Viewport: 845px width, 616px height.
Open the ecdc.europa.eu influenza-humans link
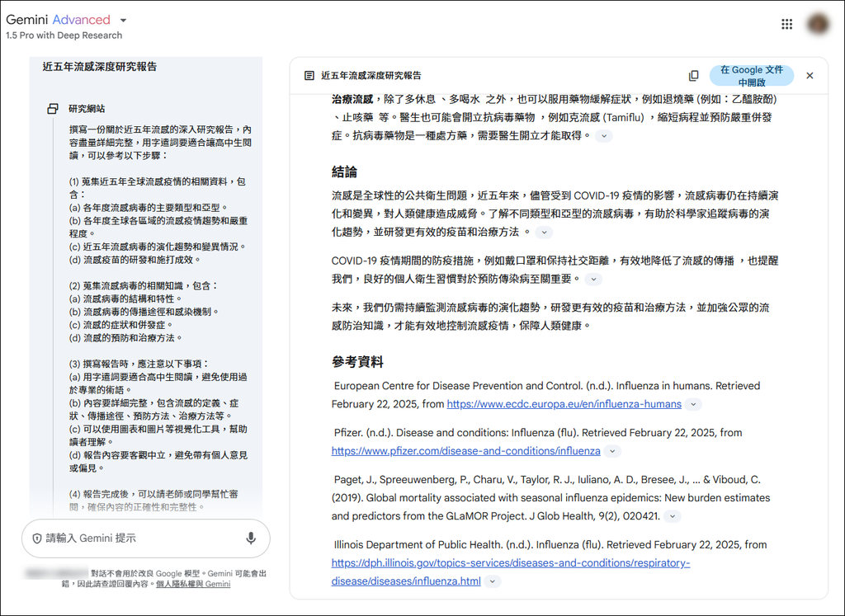pos(564,404)
